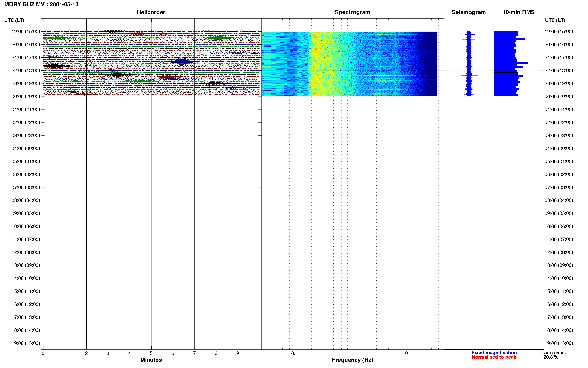This screenshot has height=368, width=588.
Task: Click the 10-min RMS panel heading
Action: 518,12
